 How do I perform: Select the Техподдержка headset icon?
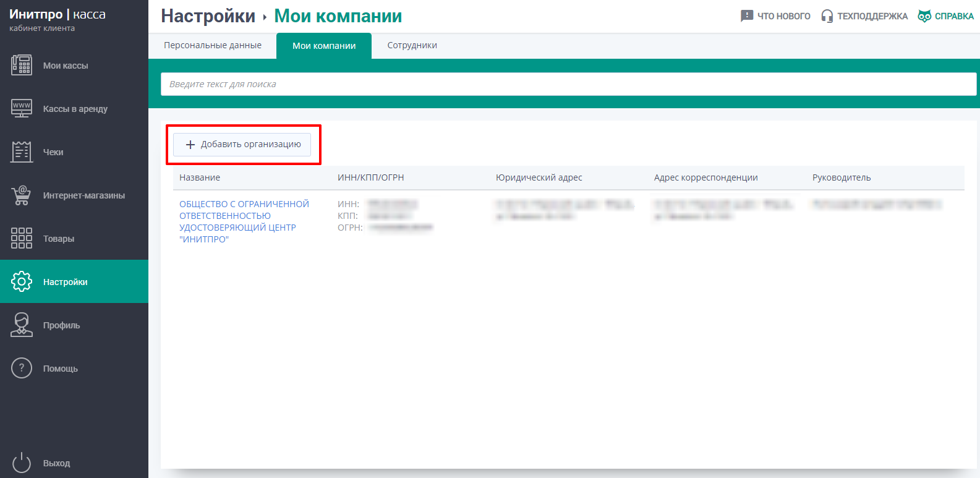point(827,16)
